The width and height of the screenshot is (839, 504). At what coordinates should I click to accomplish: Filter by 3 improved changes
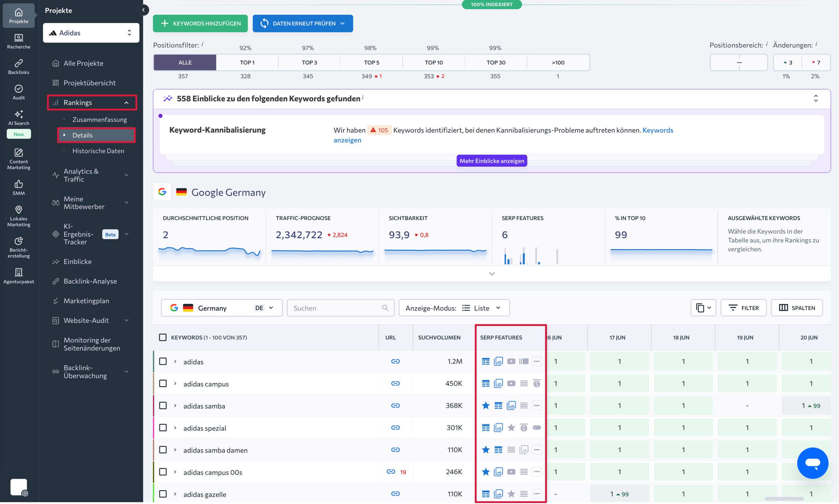[x=787, y=62]
